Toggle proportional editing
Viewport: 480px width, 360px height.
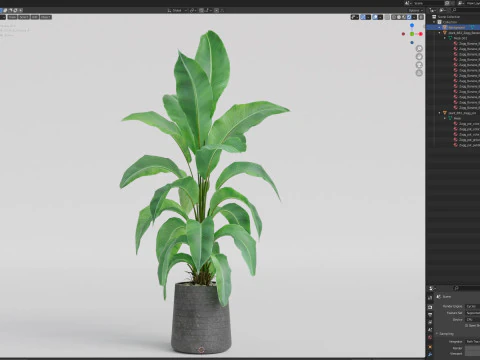click(216, 10)
